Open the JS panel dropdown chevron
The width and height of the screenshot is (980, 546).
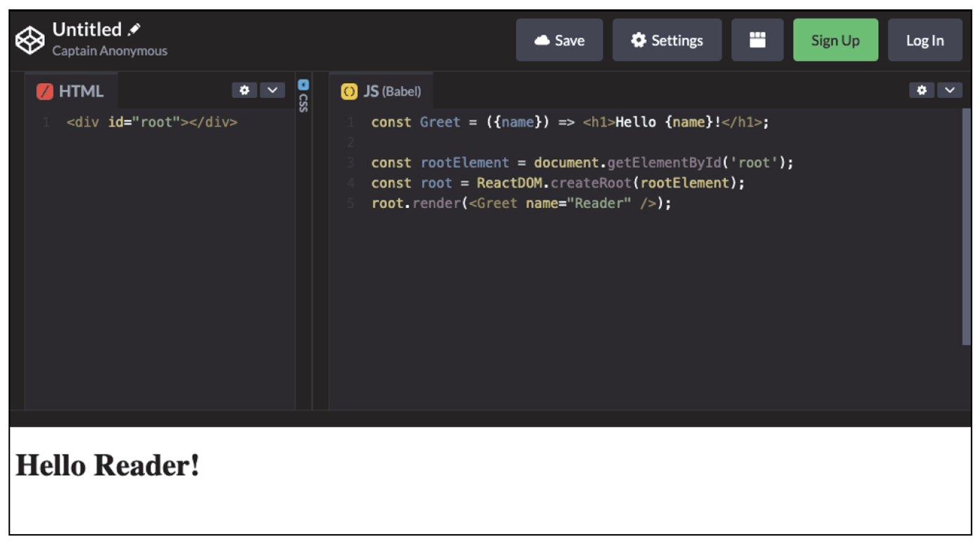tap(950, 90)
